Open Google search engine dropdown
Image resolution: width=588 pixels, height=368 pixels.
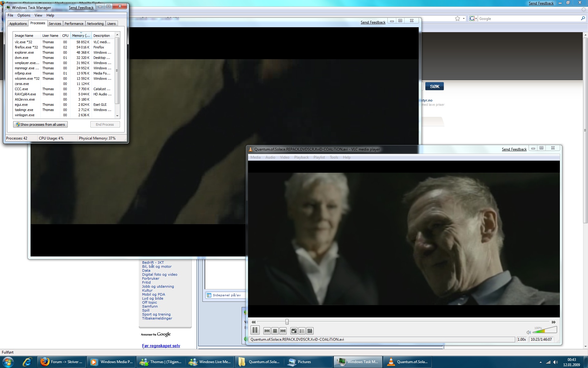point(473,19)
